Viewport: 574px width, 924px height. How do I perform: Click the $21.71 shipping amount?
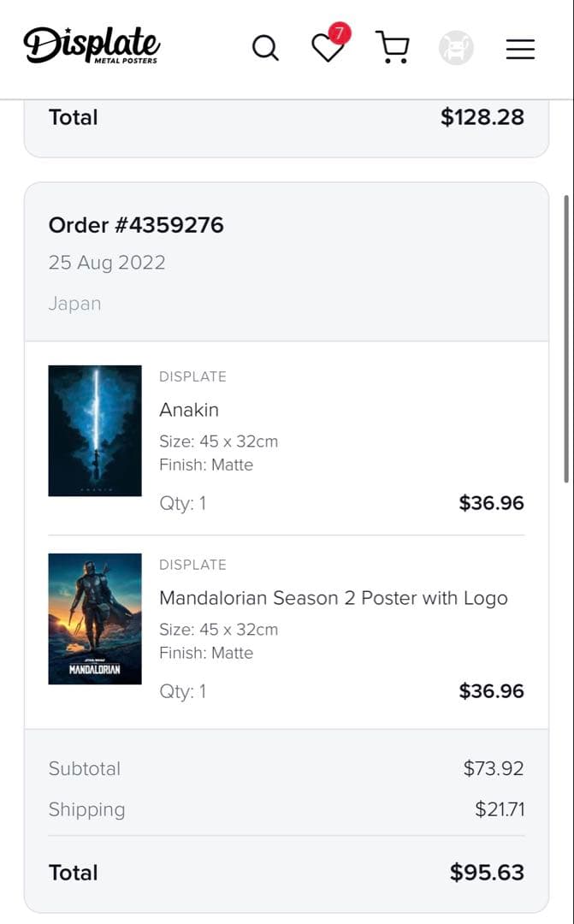coord(500,809)
